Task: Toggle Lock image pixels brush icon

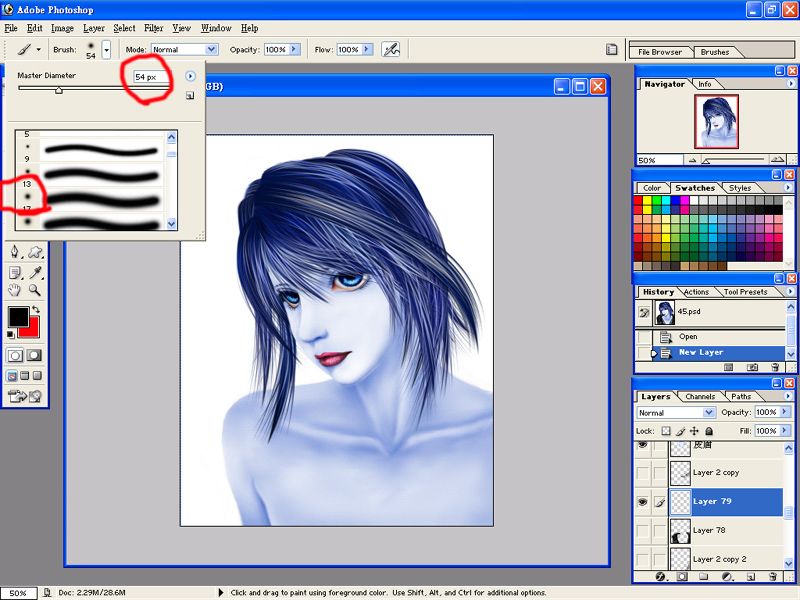Action: coord(680,431)
